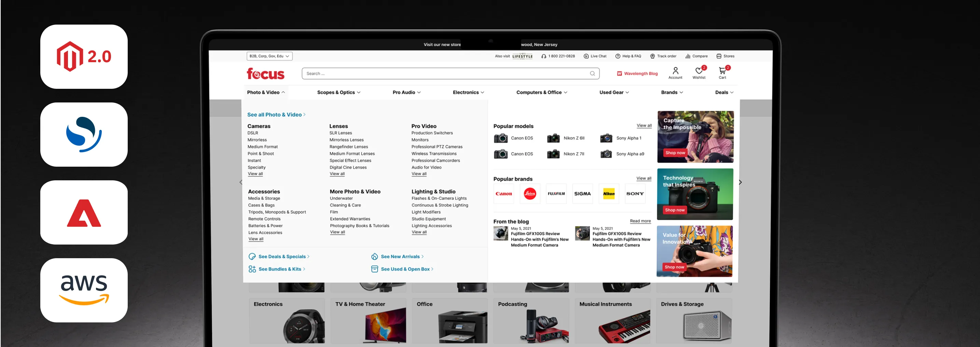
Task: Open the Podcasting category tile
Action: click(531, 321)
